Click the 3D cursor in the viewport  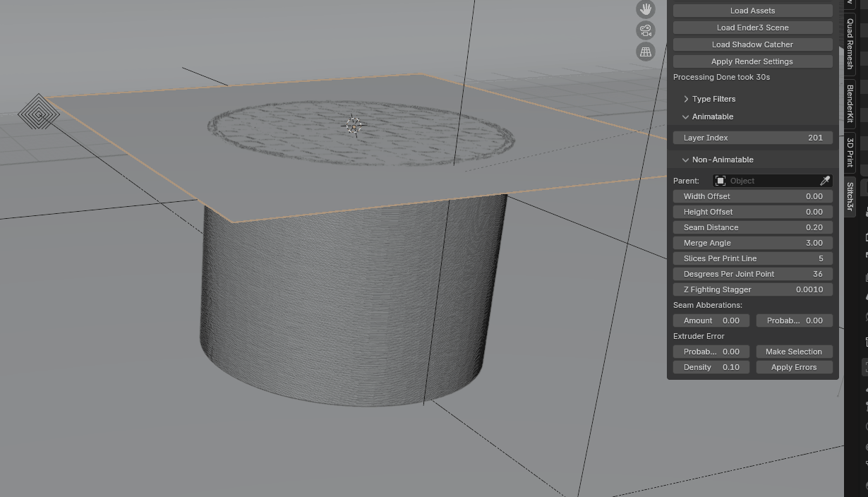[x=354, y=126]
